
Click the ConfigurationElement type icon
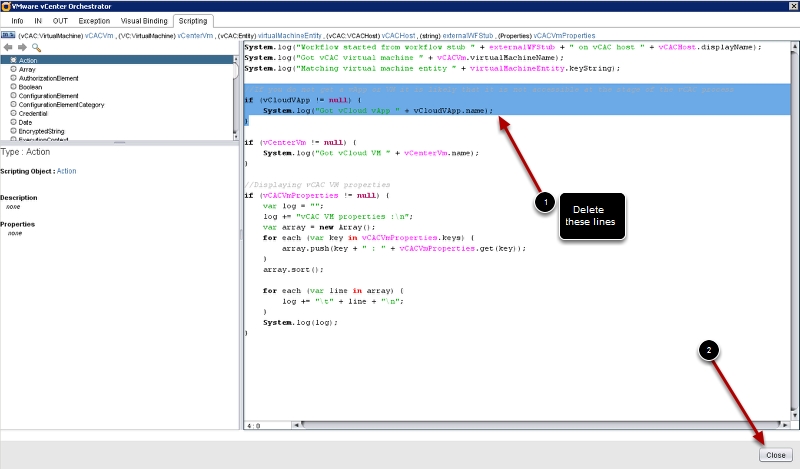pos(13,96)
